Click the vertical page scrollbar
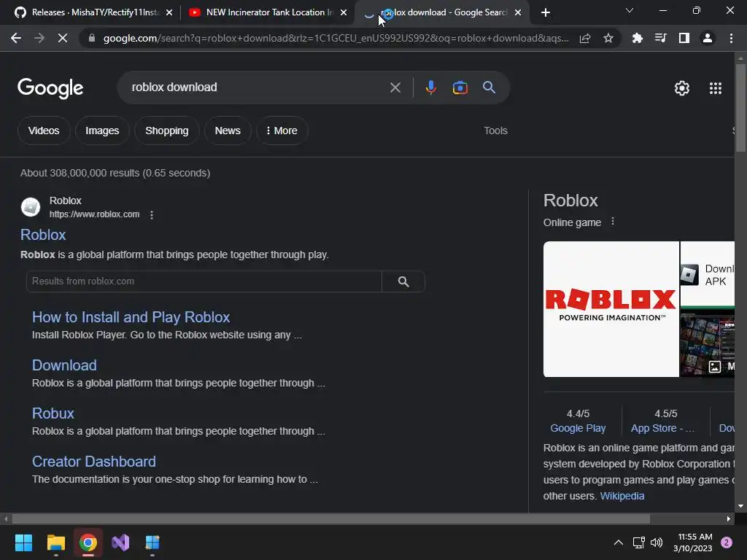 pyautogui.click(x=740, y=108)
